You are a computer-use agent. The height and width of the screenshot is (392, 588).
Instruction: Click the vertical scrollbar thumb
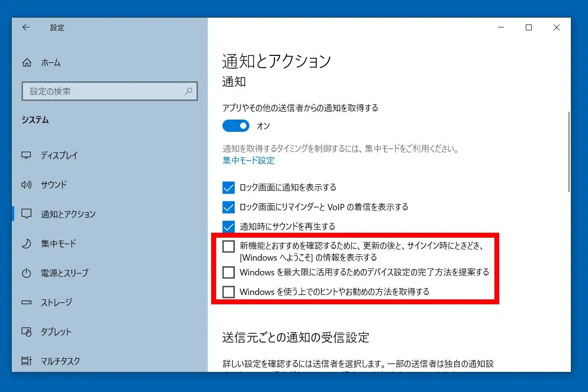click(x=568, y=151)
